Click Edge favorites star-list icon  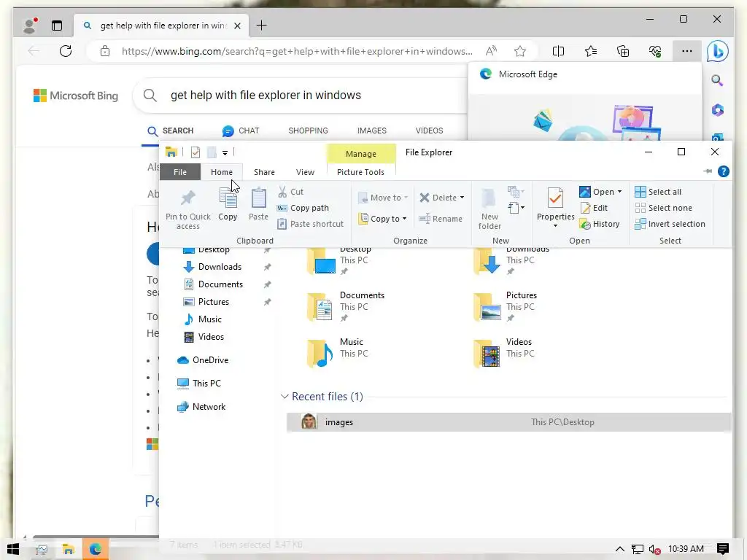coord(591,51)
